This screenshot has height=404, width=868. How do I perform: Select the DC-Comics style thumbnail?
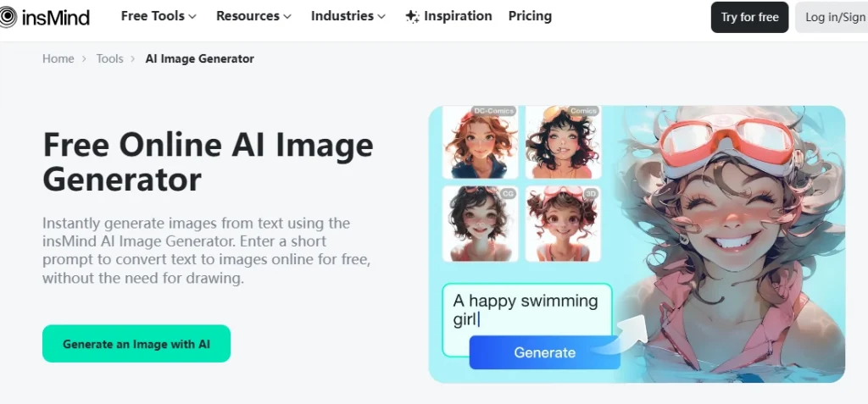[480, 142]
